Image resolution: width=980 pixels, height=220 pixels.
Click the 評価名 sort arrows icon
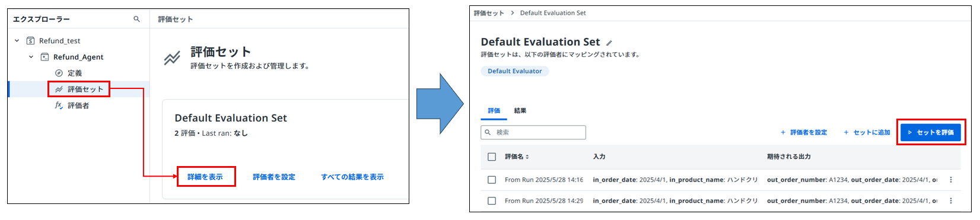(x=527, y=157)
